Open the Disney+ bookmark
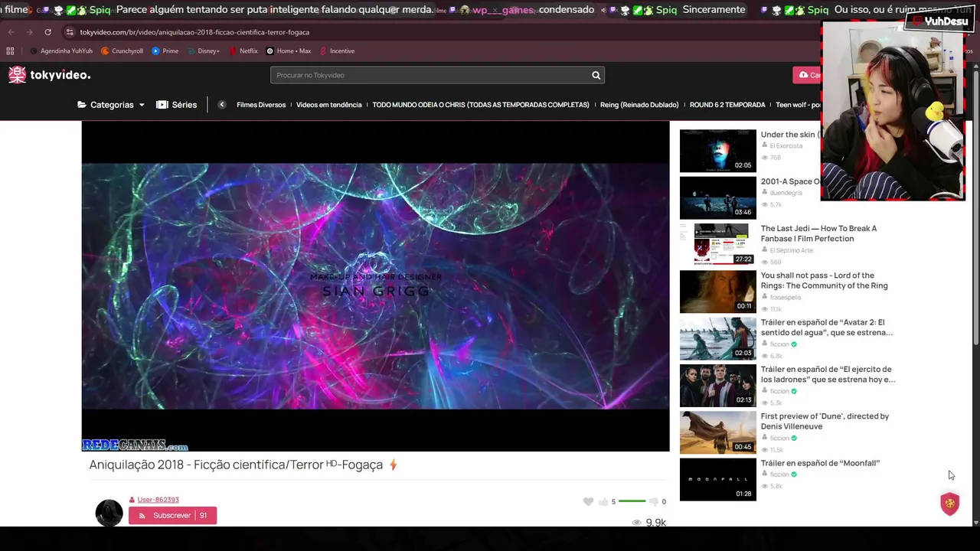The height and width of the screenshot is (551, 980). pos(203,51)
